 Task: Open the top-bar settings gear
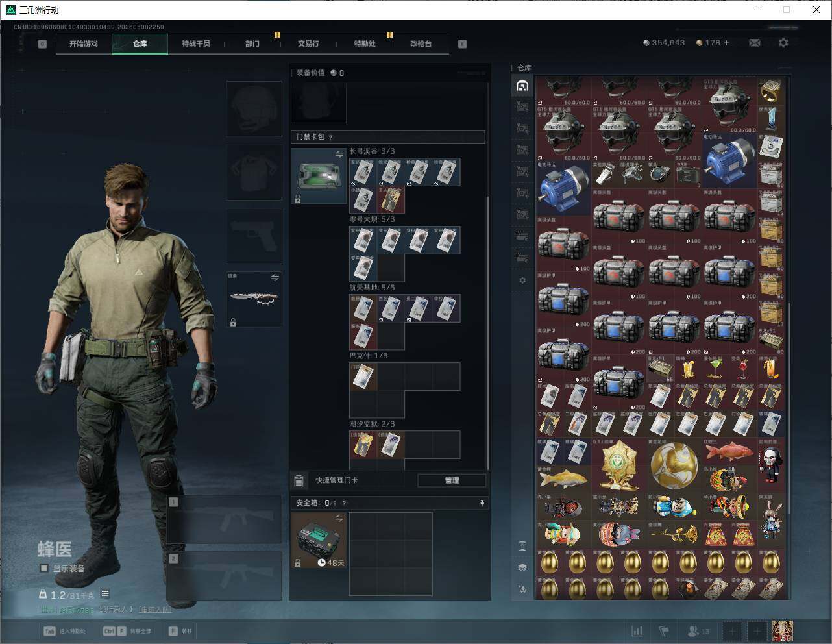783,43
